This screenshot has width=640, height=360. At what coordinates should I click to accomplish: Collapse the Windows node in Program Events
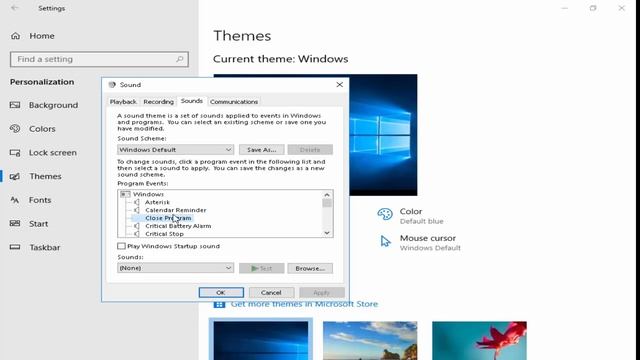click(125, 194)
